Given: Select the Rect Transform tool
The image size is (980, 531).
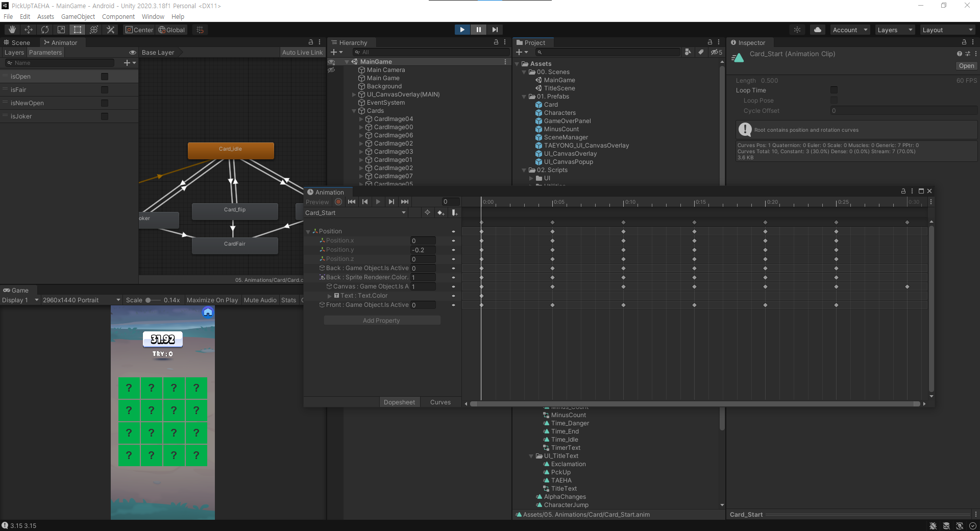Looking at the screenshot, I should coord(78,30).
